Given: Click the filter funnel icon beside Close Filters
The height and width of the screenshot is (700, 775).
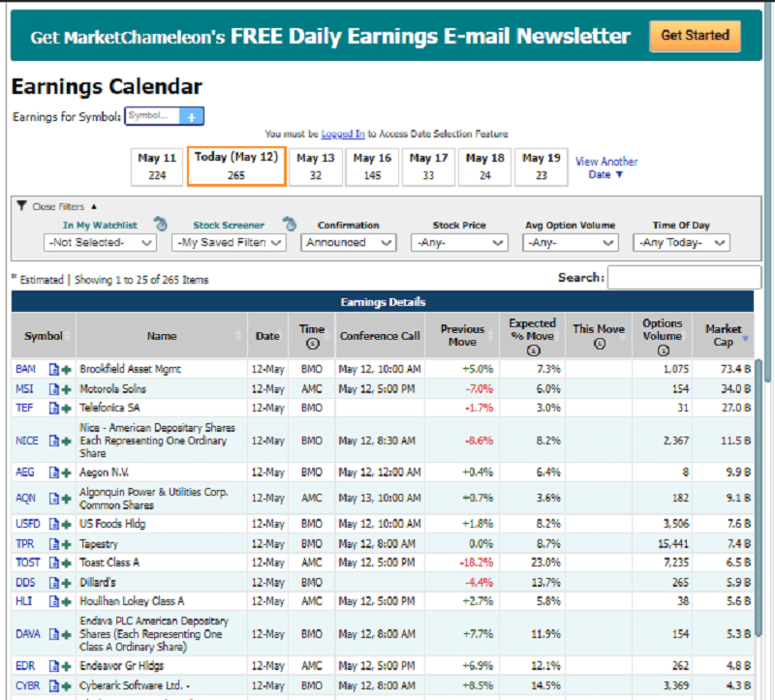Looking at the screenshot, I should click(x=20, y=204).
